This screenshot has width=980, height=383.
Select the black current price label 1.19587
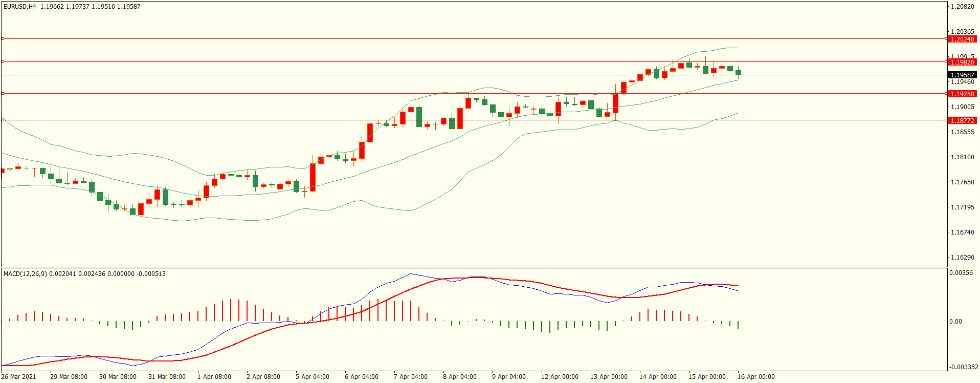point(962,75)
